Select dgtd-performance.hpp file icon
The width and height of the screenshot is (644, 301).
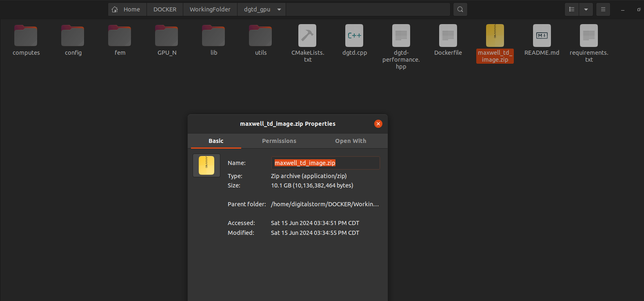pyautogui.click(x=401, y=36)
